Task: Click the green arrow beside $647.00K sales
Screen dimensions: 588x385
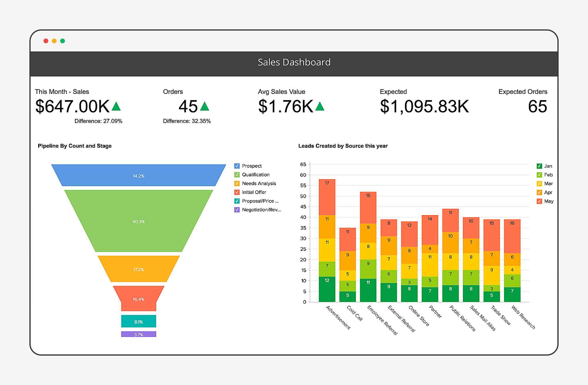Action: pos(116,107)
